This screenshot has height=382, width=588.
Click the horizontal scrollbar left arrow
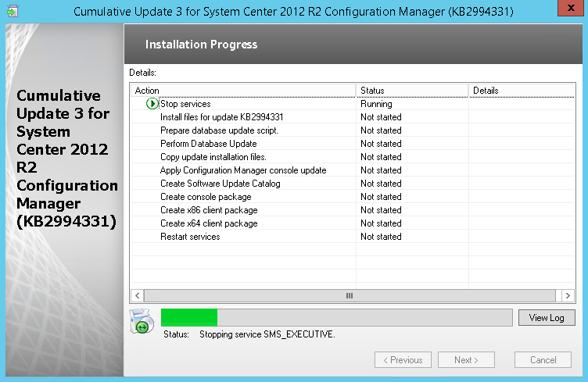point(138,295)
